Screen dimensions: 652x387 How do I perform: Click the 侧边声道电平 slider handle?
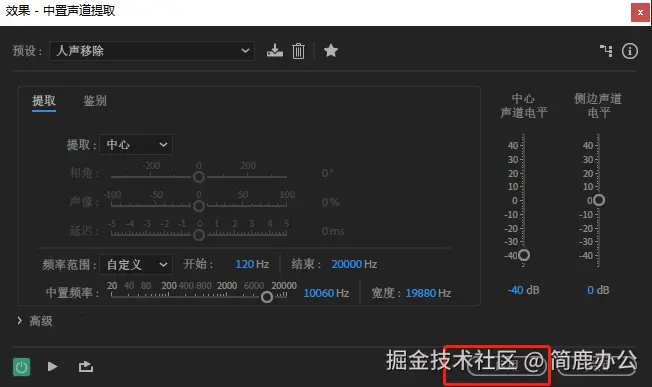point(599,200)
